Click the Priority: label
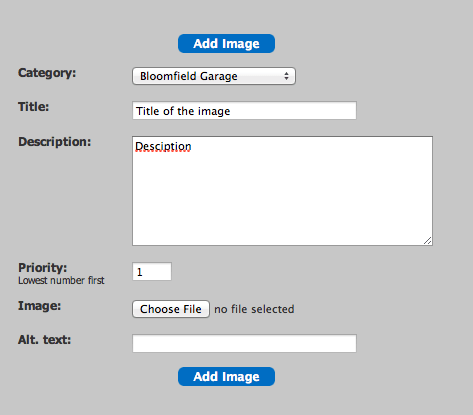The image size is (473, 415). click(x=42, y=268)
